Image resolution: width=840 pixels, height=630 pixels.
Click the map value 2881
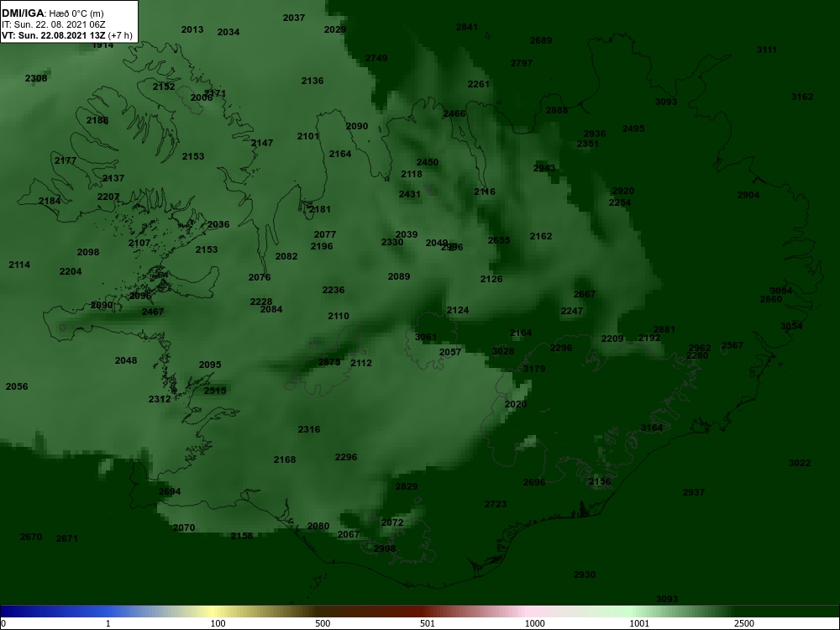(x=664, y=330)
